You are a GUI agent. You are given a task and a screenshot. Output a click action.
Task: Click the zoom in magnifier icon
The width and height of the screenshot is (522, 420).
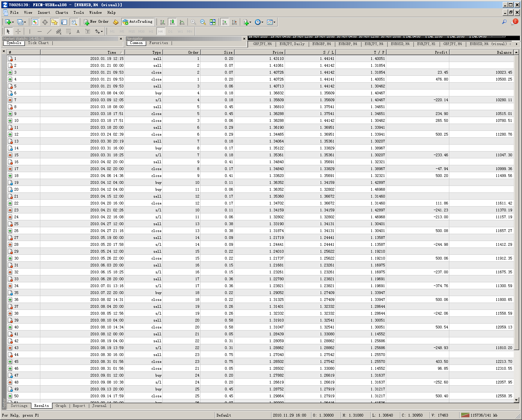pos(193,22)
